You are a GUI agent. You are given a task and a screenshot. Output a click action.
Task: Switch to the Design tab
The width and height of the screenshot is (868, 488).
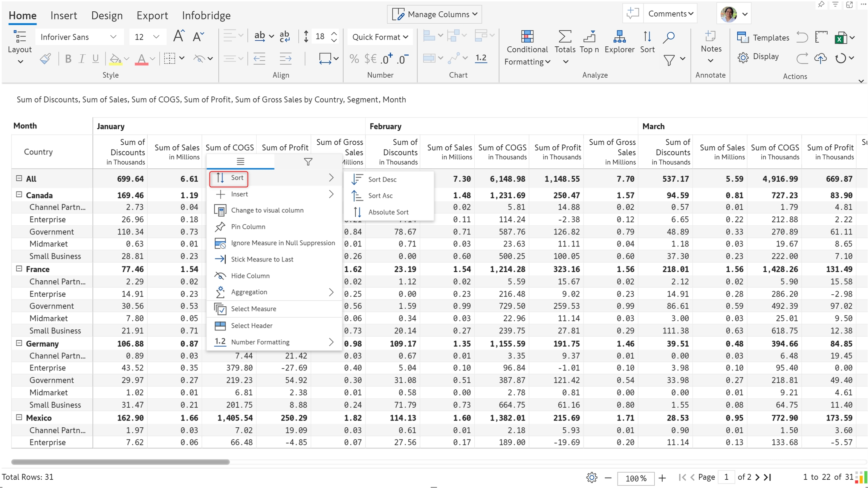[107, 15]
